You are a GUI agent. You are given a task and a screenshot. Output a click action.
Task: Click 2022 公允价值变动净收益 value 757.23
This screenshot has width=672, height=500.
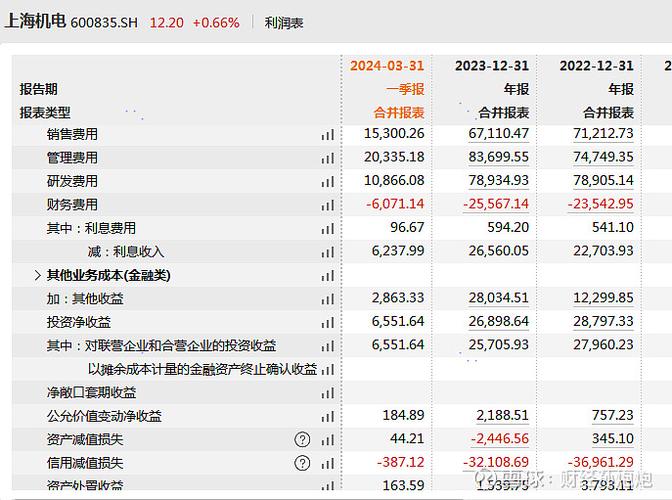[x=612, y=415]
